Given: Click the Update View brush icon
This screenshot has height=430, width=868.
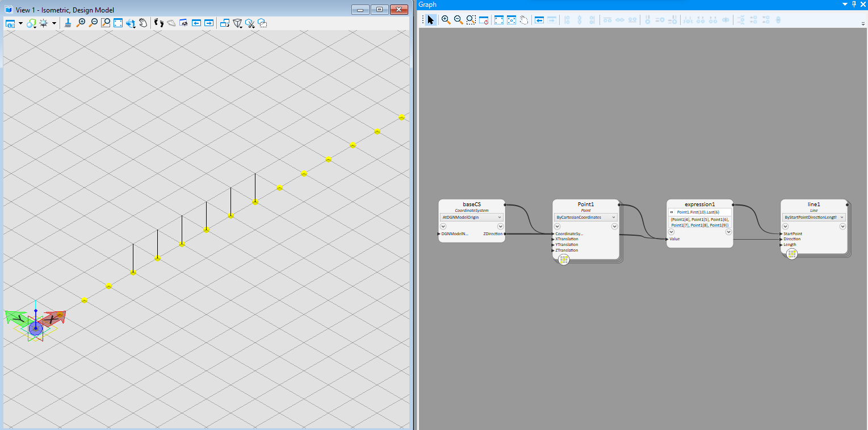Looking at the screenshot, I should click(x=68, y=23).
